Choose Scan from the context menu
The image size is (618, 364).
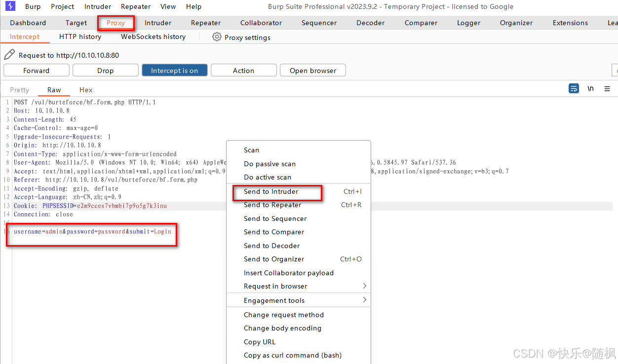tap(299, 150)
